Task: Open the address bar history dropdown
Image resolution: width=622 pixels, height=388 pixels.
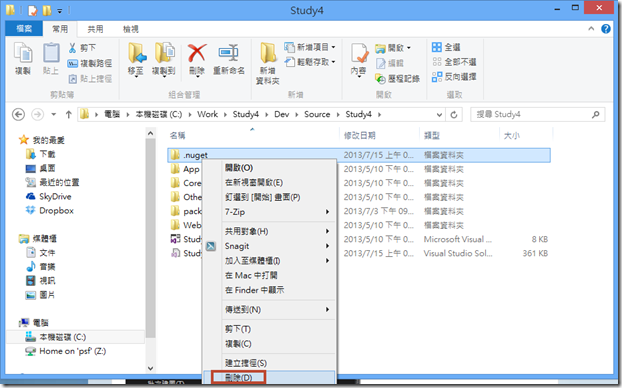Action: pos(439,115)
